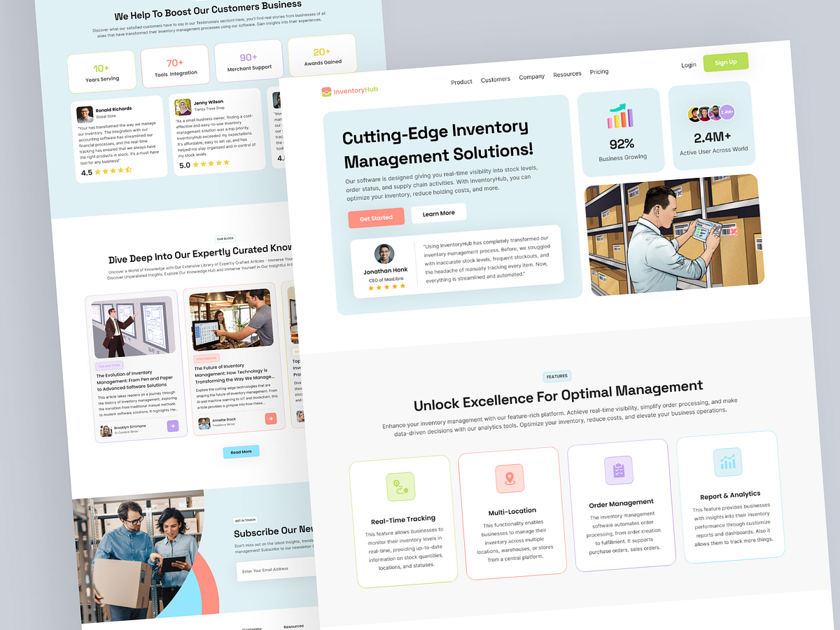Open the Future of Inventory Management article image
840x630 pixels.
(x=231, y=318)
